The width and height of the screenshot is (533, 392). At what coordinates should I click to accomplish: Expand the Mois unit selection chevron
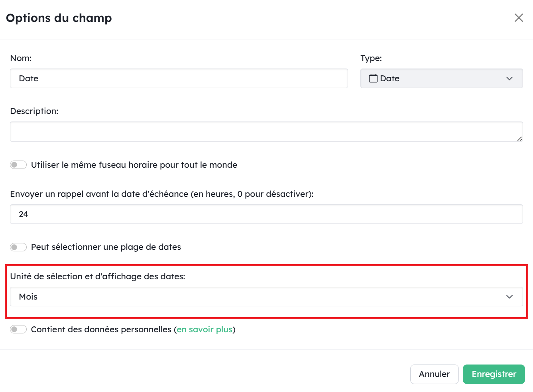(x=509, y=297)
